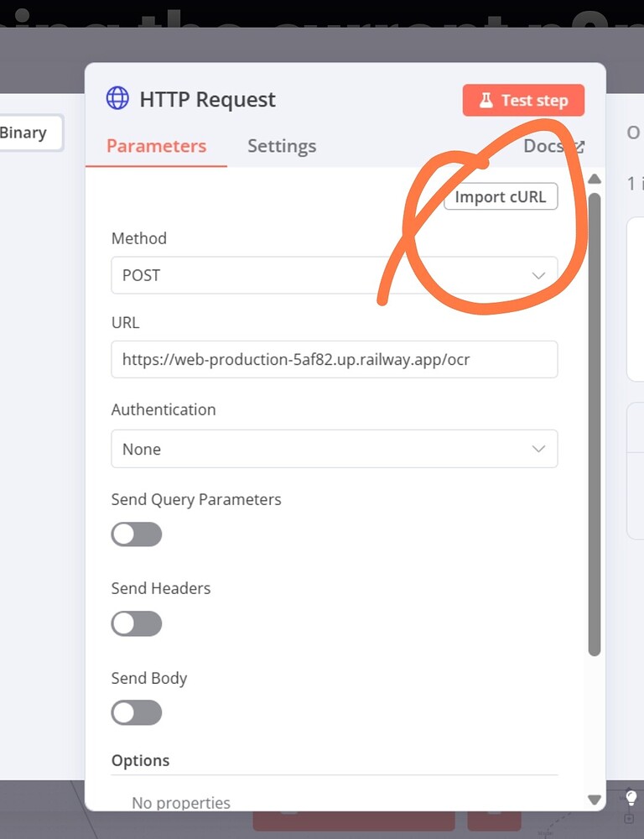Switch to the Settings tab
The height and width of the screenshot is (839, 644).
point(281,145)
